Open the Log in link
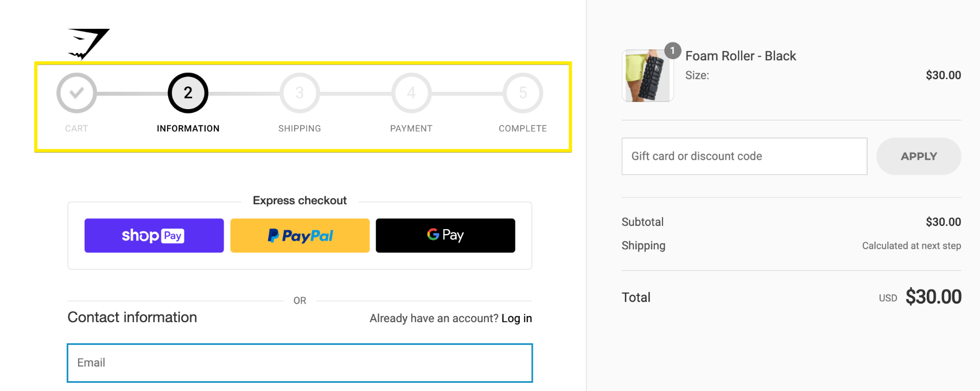Viewport: 980px width, 391px height. (517, 318)
